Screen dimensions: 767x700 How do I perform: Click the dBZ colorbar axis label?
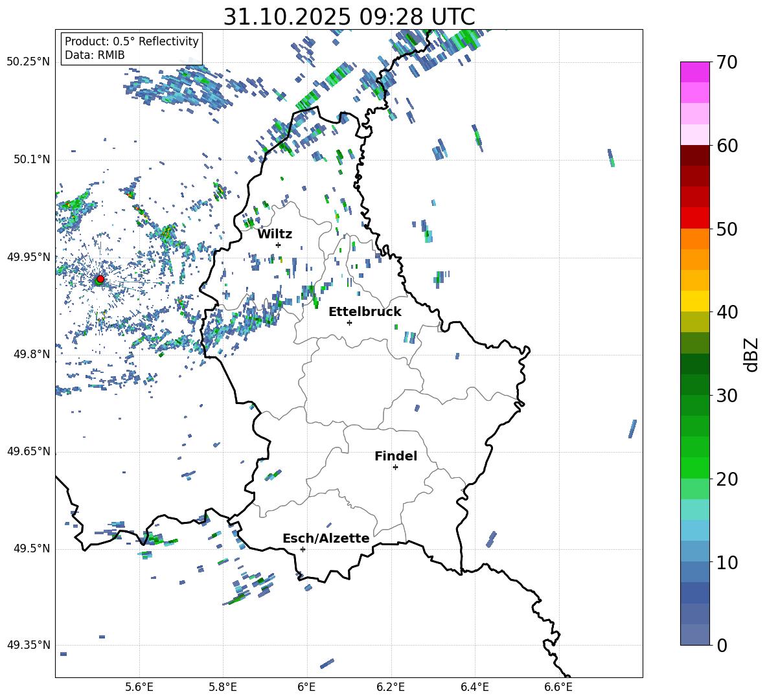click(751, 354)
